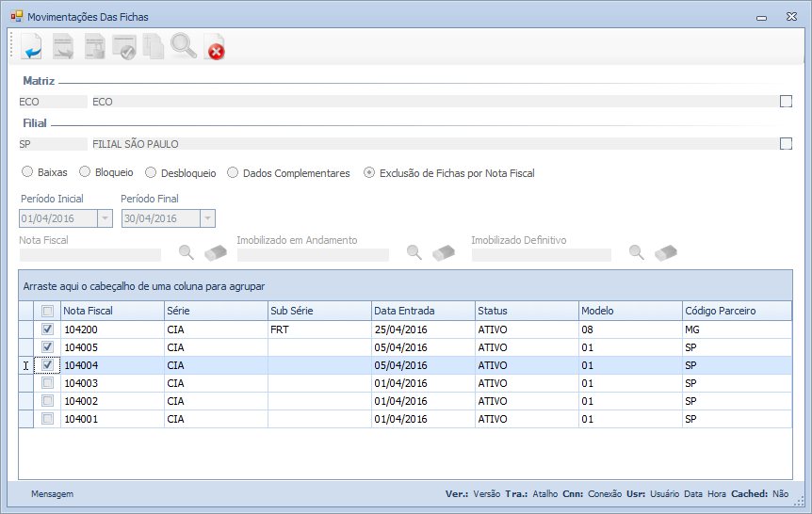
Task: Click the document with padlock toolbar icon
Action: point(94,46)
